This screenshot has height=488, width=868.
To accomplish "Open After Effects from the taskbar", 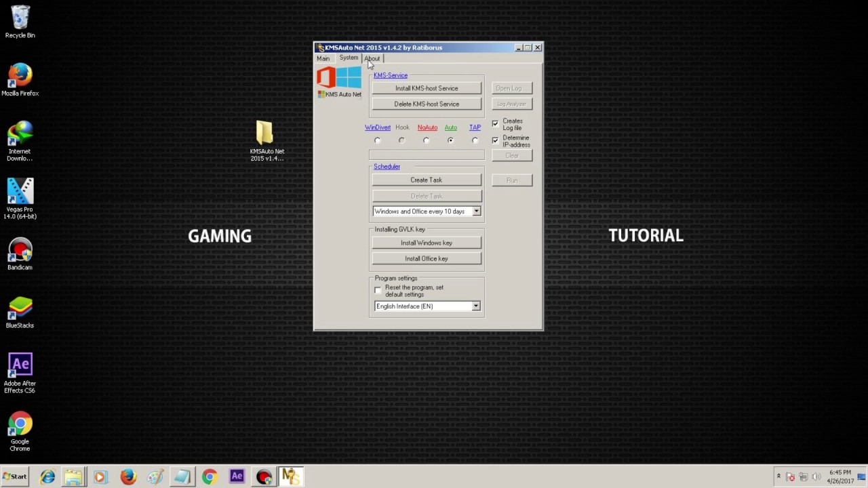I will pyautogui.click(x=237, y=476).
